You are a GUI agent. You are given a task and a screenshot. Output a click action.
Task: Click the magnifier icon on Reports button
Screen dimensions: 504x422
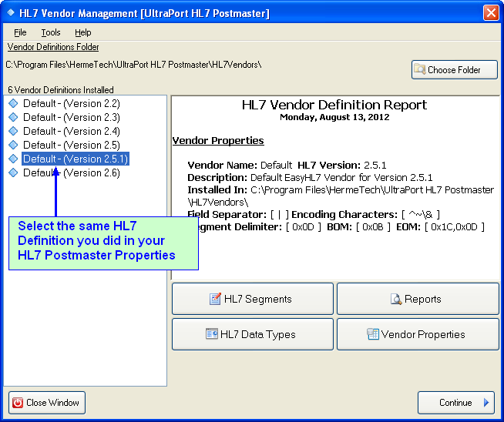(x=396, y=299)
